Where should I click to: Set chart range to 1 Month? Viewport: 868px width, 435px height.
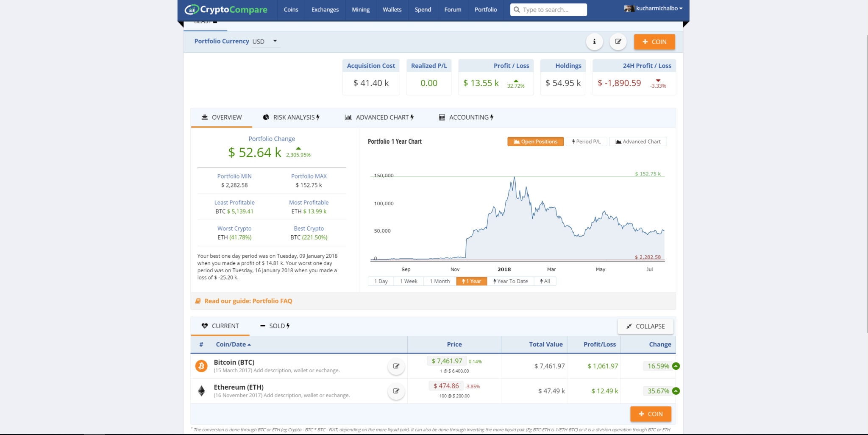(440, 281)
